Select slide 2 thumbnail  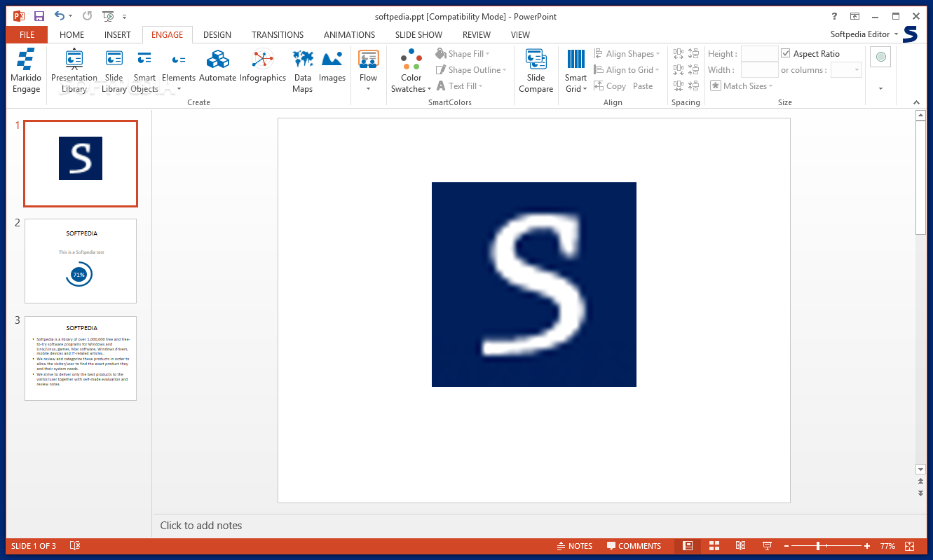[81, 261]
